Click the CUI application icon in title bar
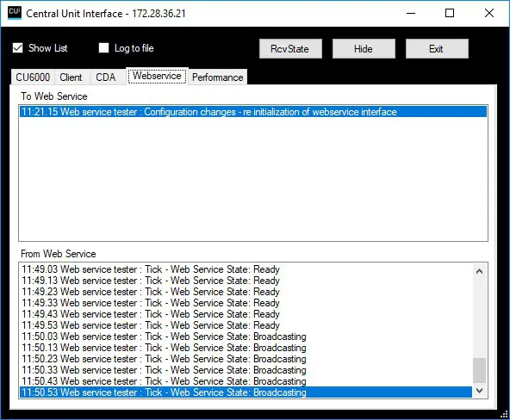Viewport: 510px width, 420px height. (15, 13)
